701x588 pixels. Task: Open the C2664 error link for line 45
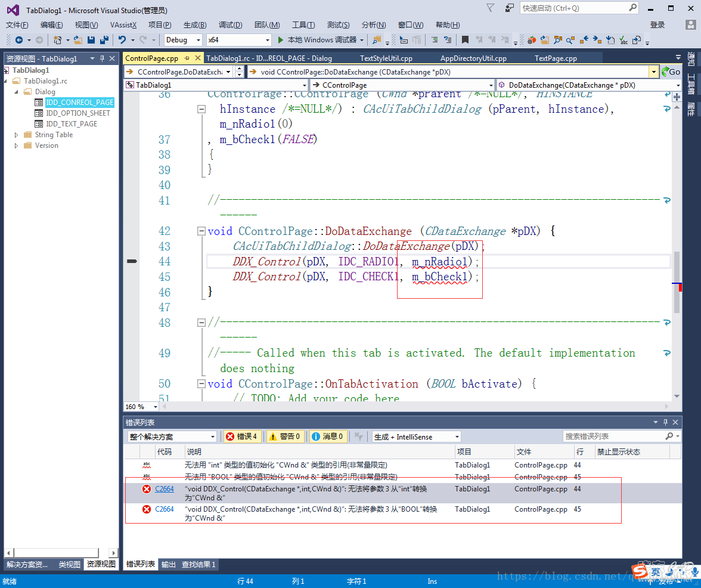(x=164, y=509)
